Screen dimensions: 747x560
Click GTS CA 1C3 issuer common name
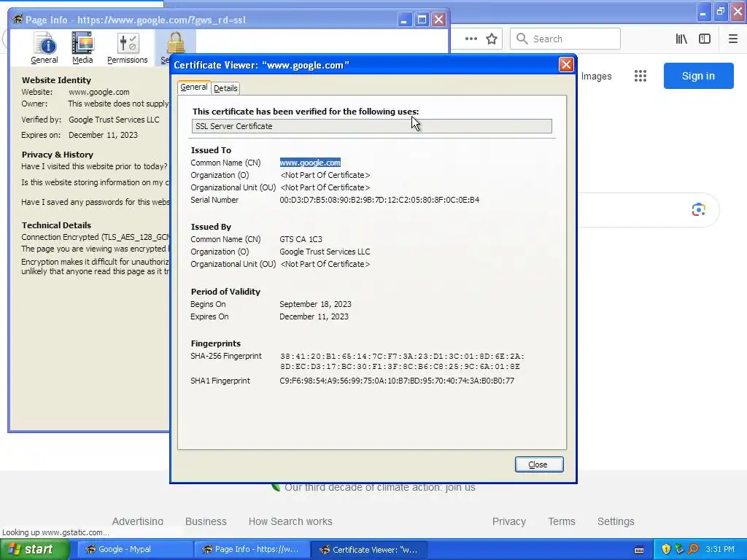301,239
